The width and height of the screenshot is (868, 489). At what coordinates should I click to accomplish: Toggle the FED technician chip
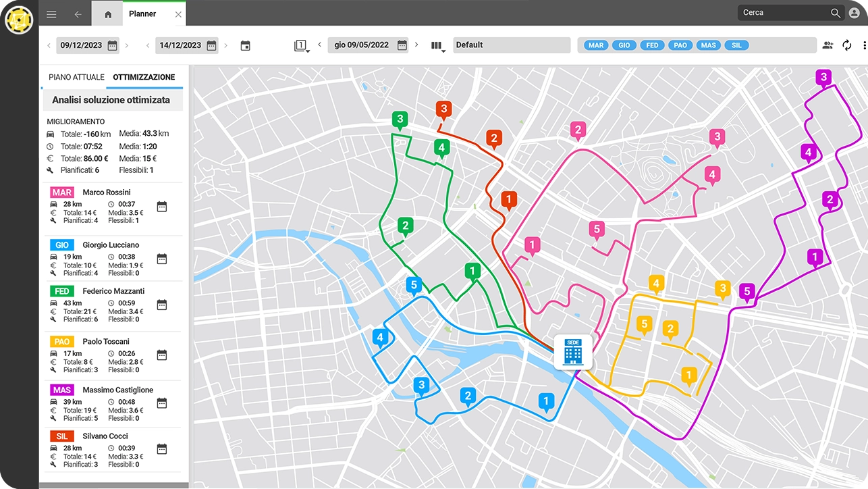(x=652, y=45)
